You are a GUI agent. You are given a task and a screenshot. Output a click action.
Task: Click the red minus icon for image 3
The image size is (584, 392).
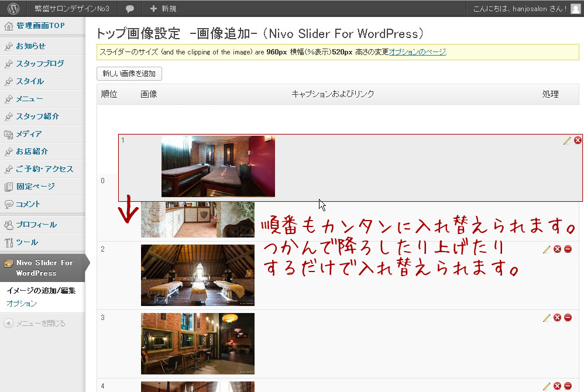tap(568, 318)
